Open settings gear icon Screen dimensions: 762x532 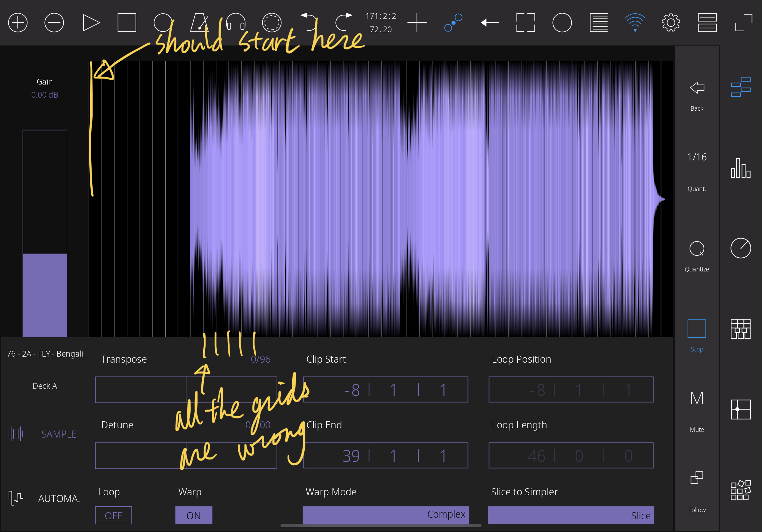point(671,23)
